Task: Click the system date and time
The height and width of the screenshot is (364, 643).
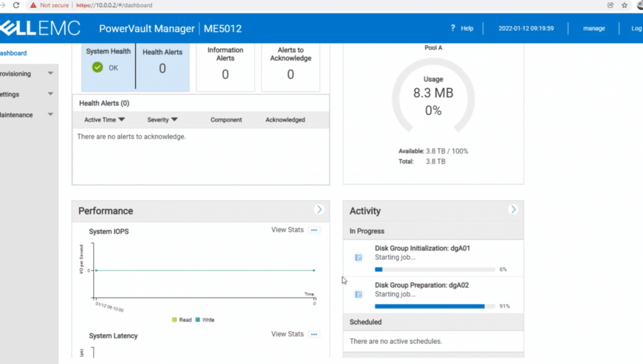Action: point(526,28)
